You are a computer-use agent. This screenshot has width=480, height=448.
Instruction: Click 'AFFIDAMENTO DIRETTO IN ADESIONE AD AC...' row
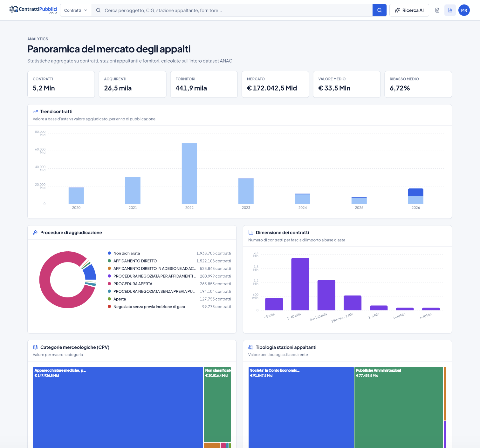tap(169, 268)
